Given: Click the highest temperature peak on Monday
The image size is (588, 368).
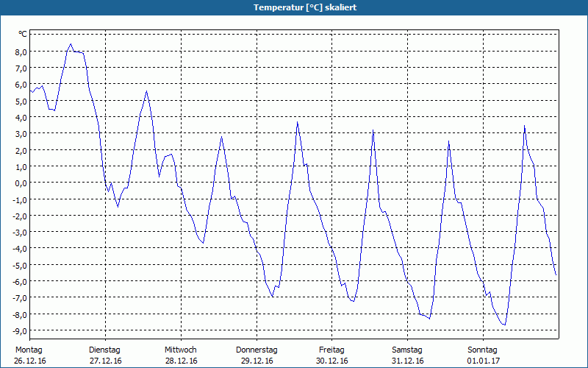Looking at the screenshot, I should [71, 44].
